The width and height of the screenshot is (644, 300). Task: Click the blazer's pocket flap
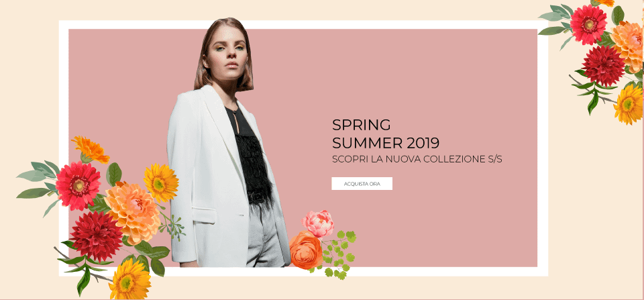[x=204, y=215]
